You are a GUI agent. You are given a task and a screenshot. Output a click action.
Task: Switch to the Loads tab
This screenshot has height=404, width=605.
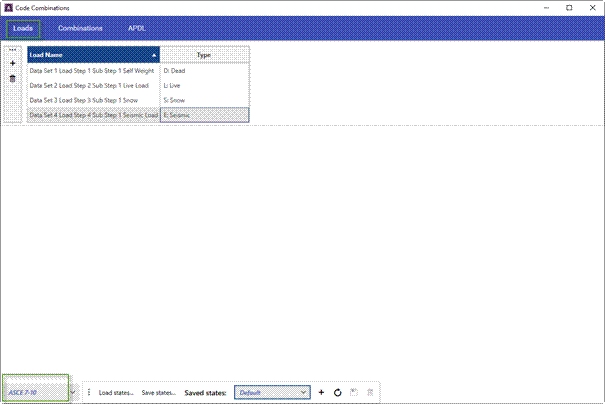[x=23, y=29]
